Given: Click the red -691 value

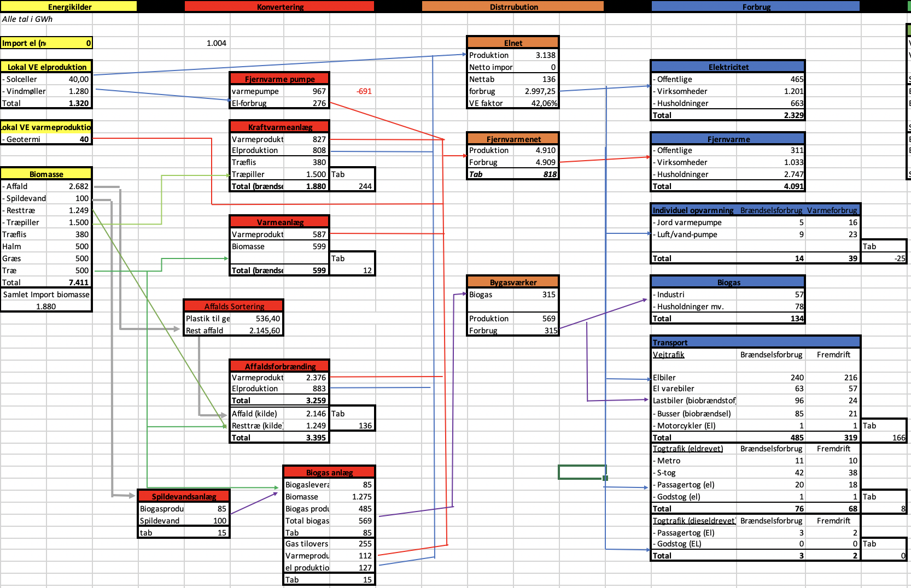Looking at the screenshot, I should pyautogui.click(x=364, y=91).
